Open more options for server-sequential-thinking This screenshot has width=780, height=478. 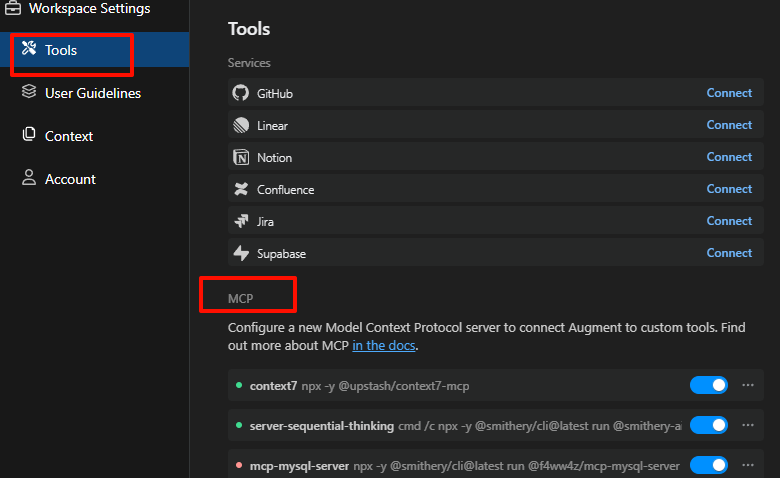tap(748, 425)
